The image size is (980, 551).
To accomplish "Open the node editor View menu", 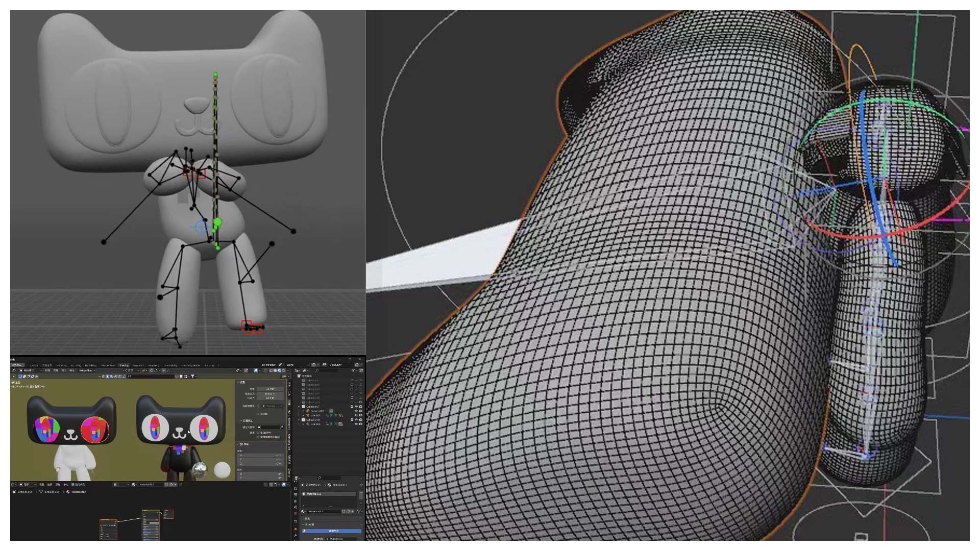I will tap(41, 484).
